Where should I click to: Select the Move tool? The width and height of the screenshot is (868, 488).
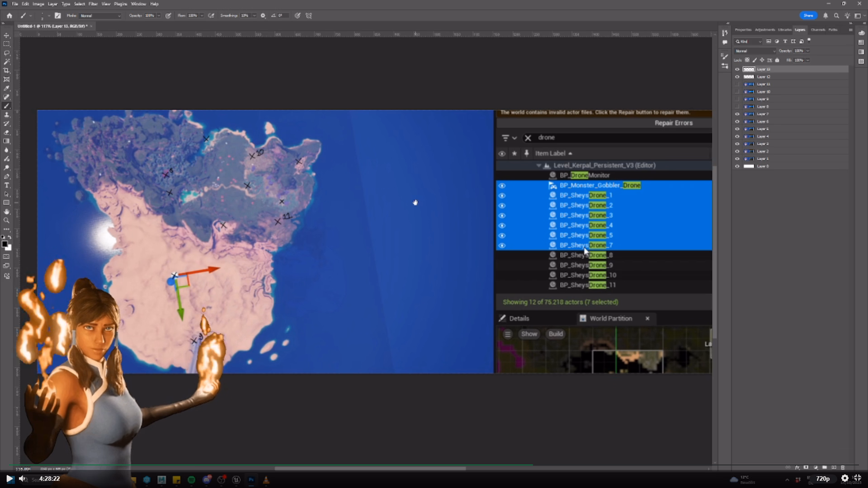coord(6,35)
